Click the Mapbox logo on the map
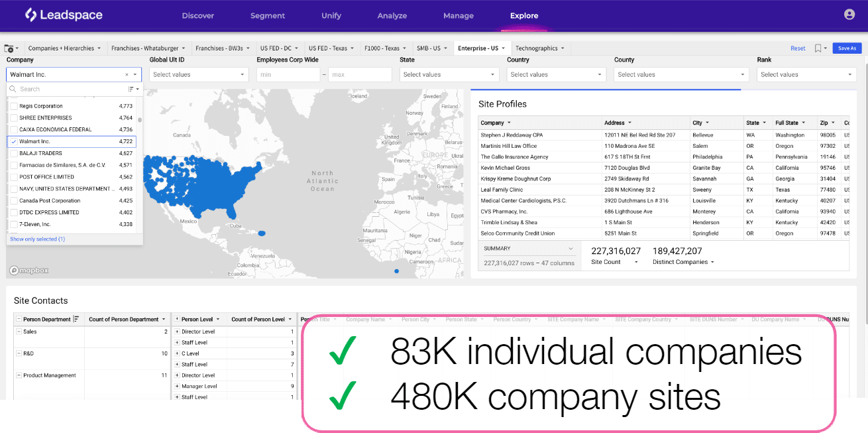The image size is (868, 433). [29, 271]
